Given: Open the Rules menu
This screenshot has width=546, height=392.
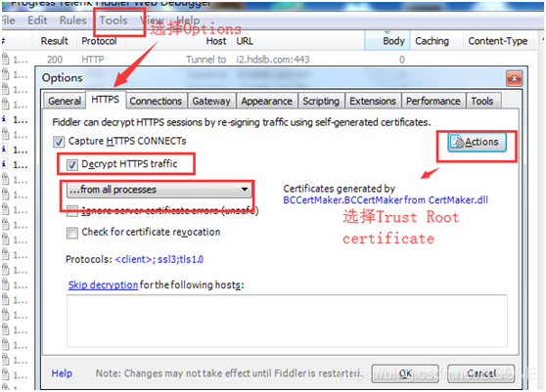Looking at the screenshot, I should [72, 21].
